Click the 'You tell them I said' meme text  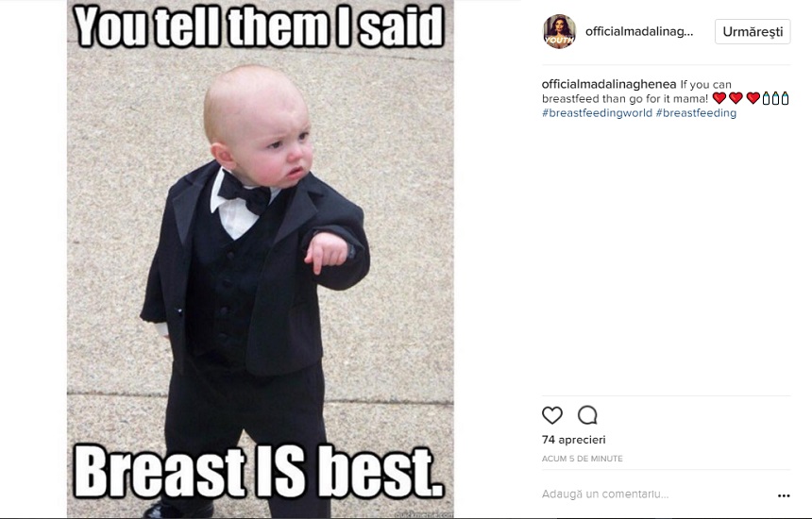[x=259, y=25]
